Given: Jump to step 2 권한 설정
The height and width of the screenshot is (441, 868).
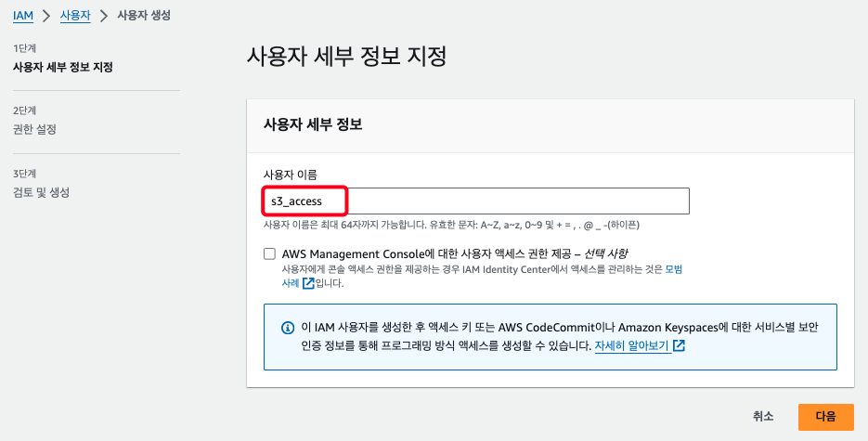Looking at the screenshot, I should 34,129.
